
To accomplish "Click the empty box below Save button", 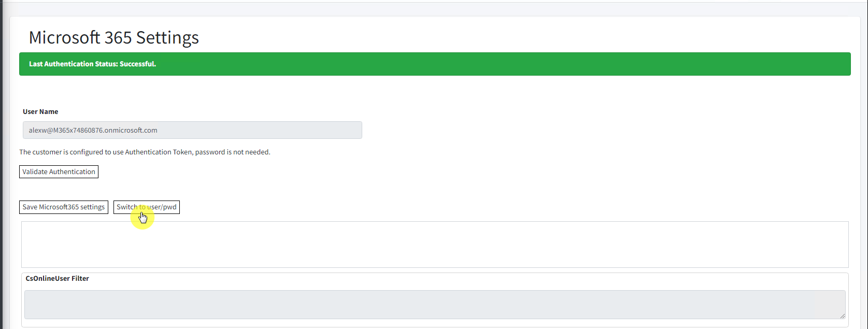I will (x=434, y=244).
